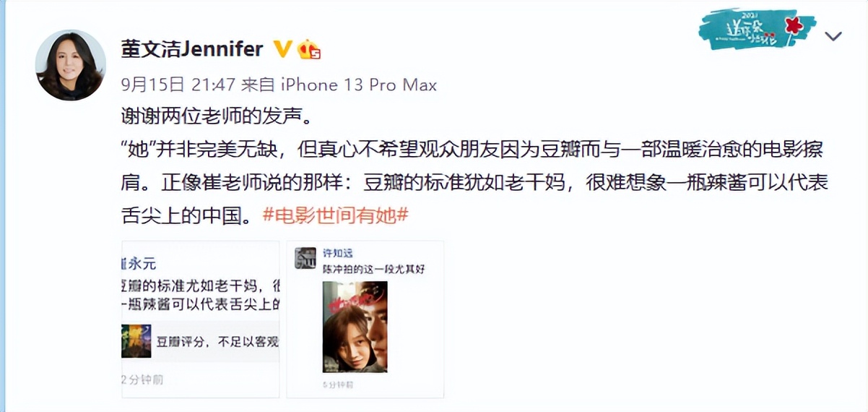Click the 豆瓣评分，不足以客观 link card text
Image resolution: width=868 pixels, height=412 pixels.
pyautogui.click(x=217, y=342)
